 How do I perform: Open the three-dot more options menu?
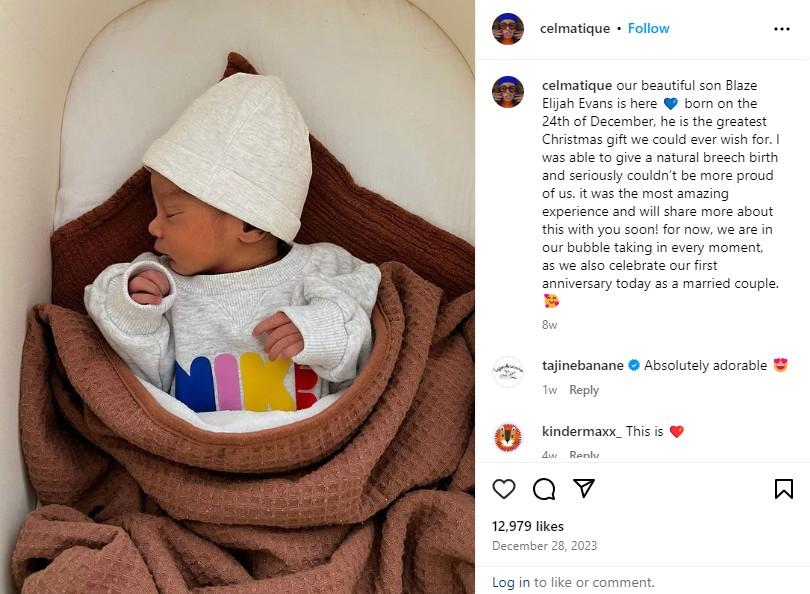pyautogui.click(x=782, y=29)
